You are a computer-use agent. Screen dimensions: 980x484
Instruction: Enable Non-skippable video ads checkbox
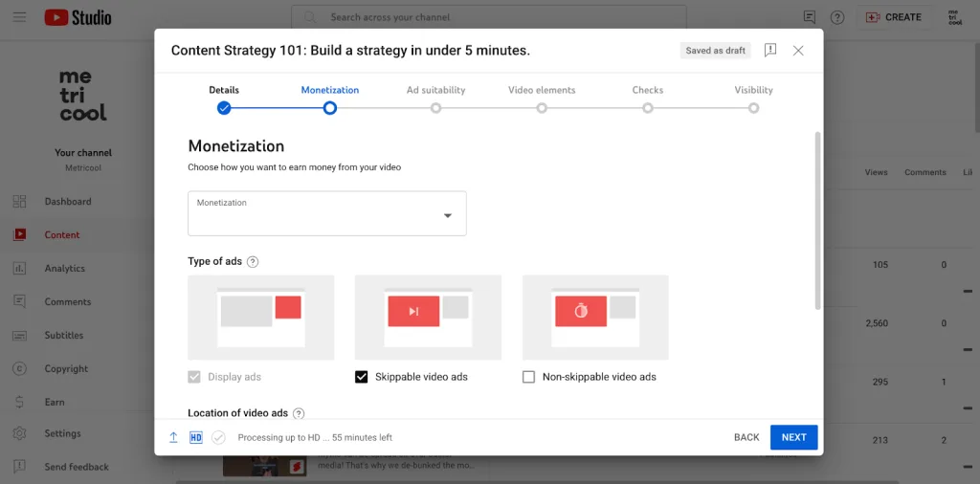[x=528, y=377]
